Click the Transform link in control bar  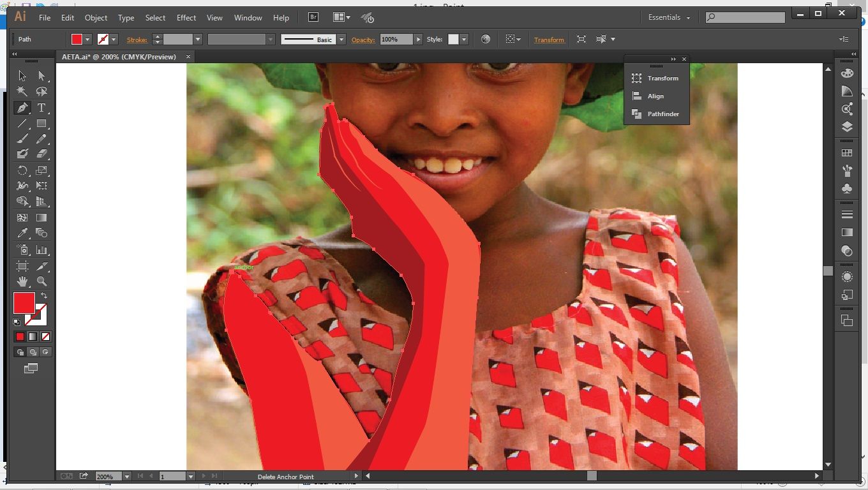(x=550, y=40)
